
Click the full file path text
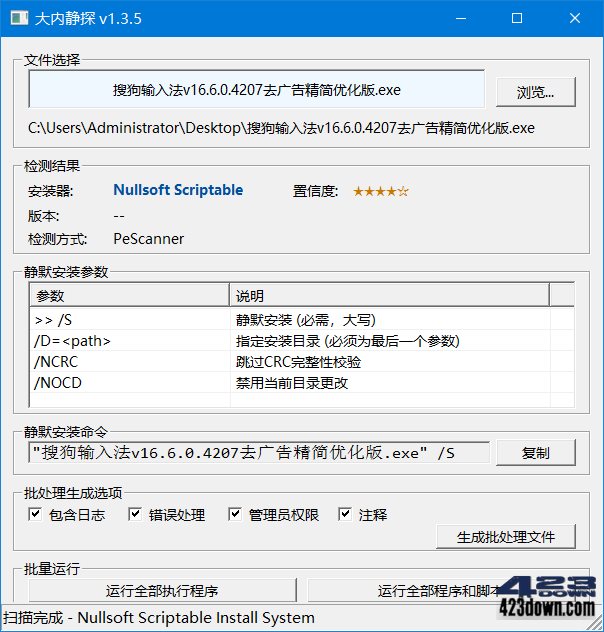point(281,128)
